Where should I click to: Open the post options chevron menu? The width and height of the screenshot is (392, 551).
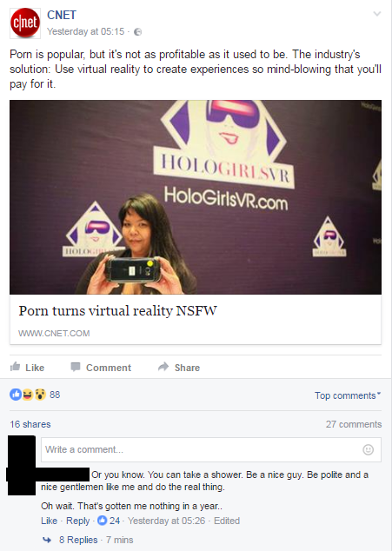point(377,14)
